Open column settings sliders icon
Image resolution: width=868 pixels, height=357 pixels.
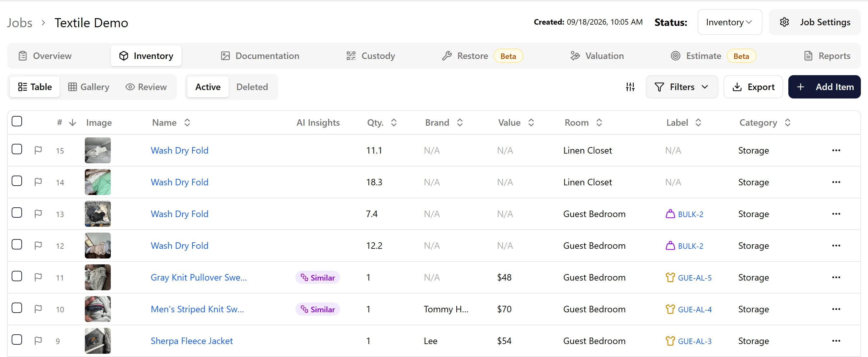[630, 87]
